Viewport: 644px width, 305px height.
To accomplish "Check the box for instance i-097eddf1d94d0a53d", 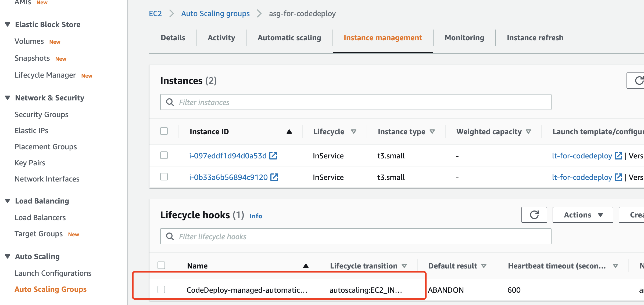I will pyautogui.click(x=164, y=155).
